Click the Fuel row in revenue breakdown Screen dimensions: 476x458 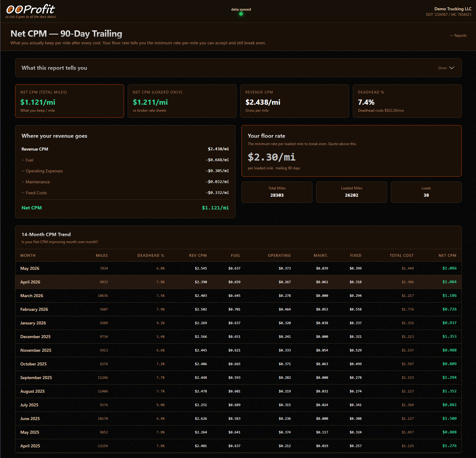[125, 160]
